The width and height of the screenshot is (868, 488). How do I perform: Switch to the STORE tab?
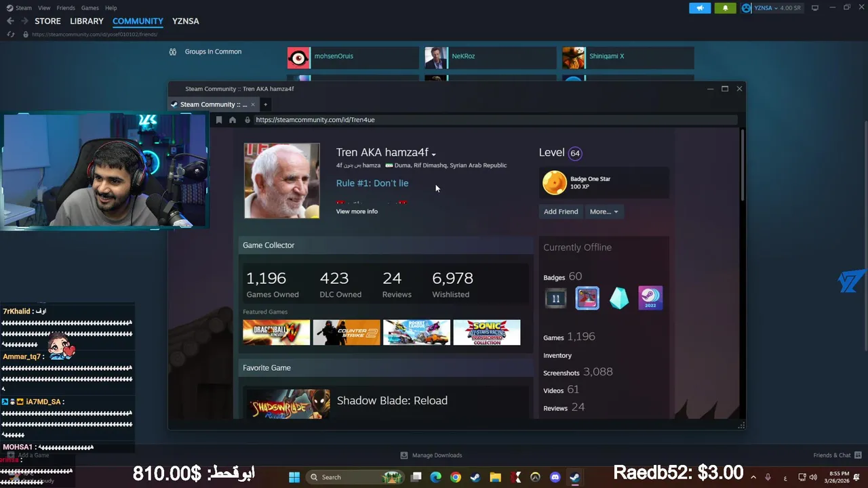(x=48, y=21)
